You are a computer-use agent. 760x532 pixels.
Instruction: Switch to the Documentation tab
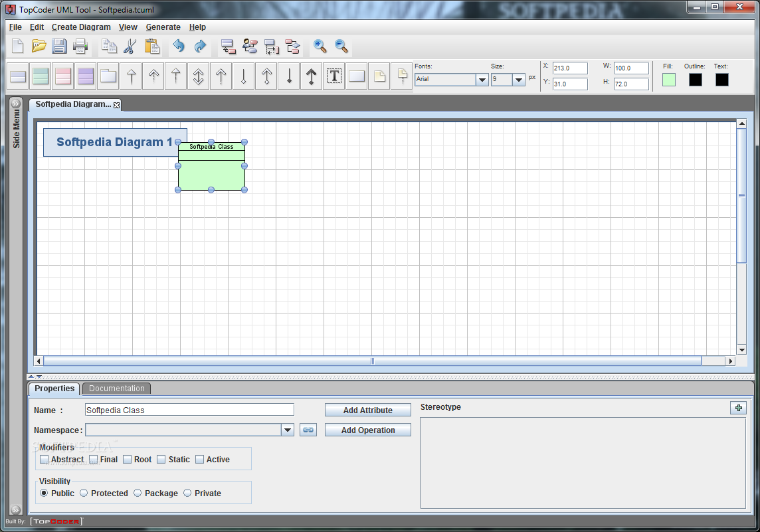click(x=117, y=388)
